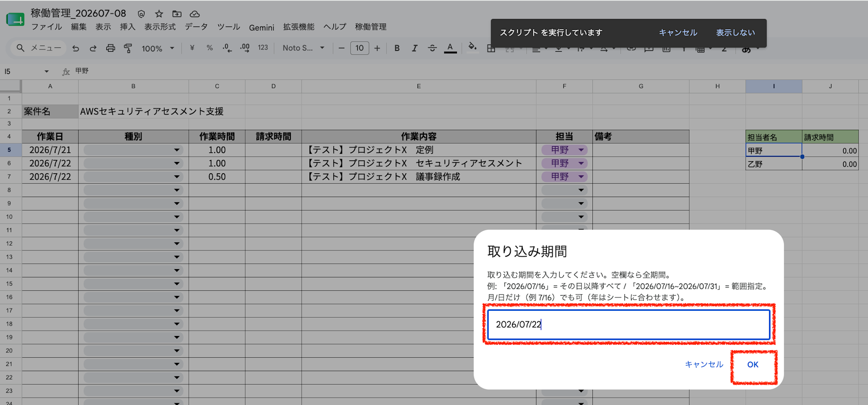The height and width of the screenshot is (405, 868).
Task: Open the text color picker
Action: [x=450, y=48]
